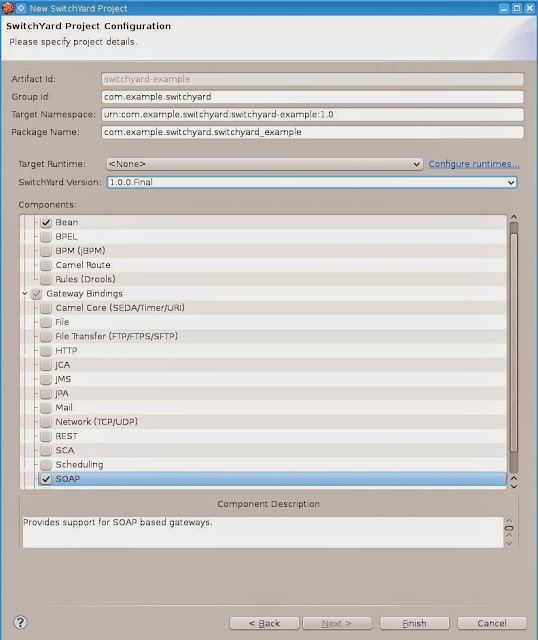
Task: Click into the Group Id field
Action: 312,97
